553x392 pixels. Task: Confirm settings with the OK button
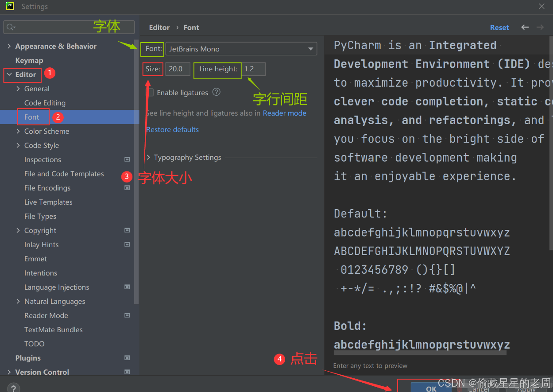point(431,388)
